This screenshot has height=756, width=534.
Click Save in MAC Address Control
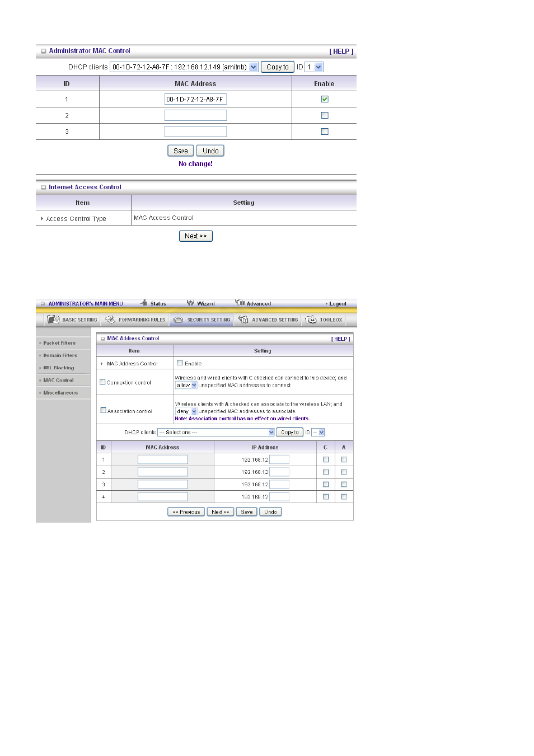point(247,512)
